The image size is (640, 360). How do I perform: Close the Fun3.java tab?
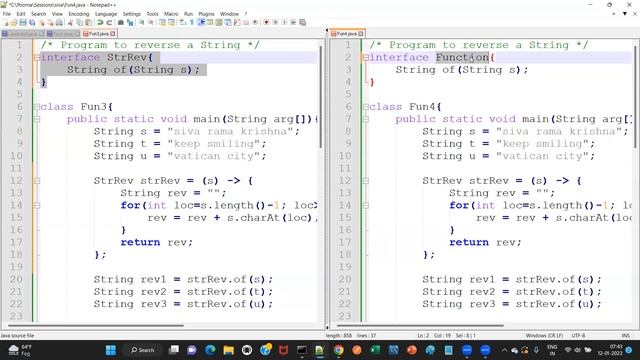[x=113, y=33]
